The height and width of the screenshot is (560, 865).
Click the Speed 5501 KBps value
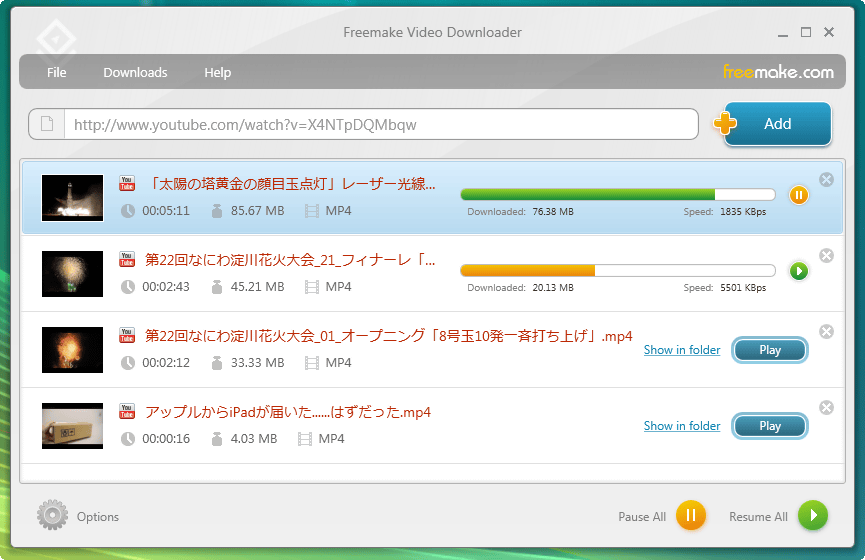point(743,288)
